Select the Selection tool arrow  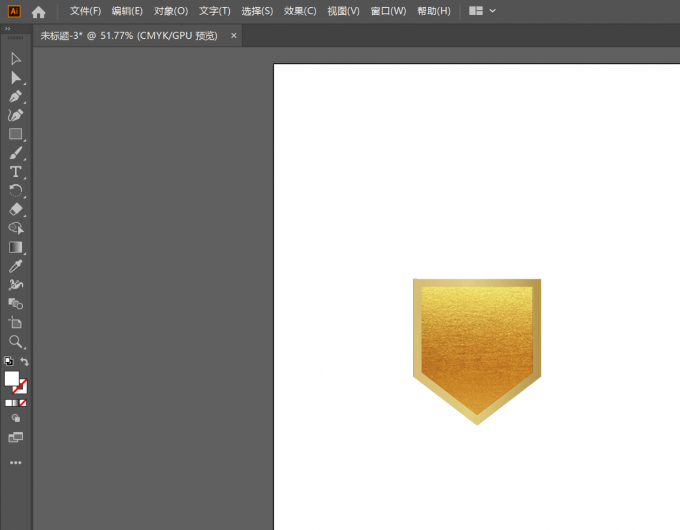pyautogui.click(x=16, y=59)
